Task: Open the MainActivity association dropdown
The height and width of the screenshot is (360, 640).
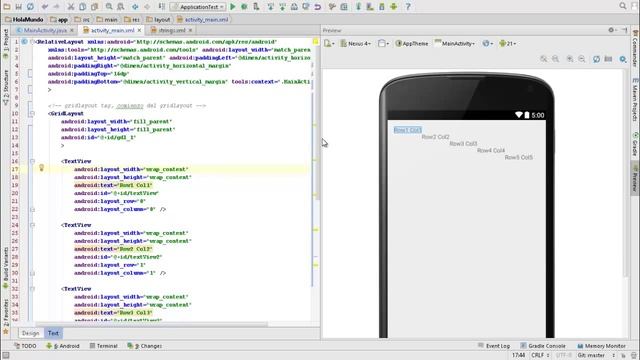Action: pyautogui.click(x=455, y=43)
